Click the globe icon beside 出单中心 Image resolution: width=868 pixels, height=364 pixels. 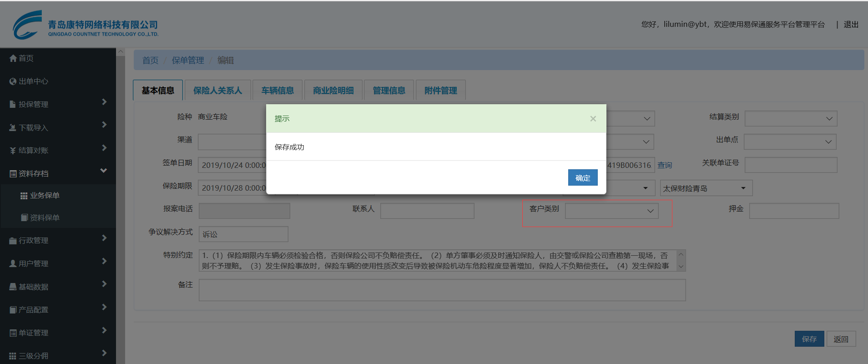coord(13,81)
